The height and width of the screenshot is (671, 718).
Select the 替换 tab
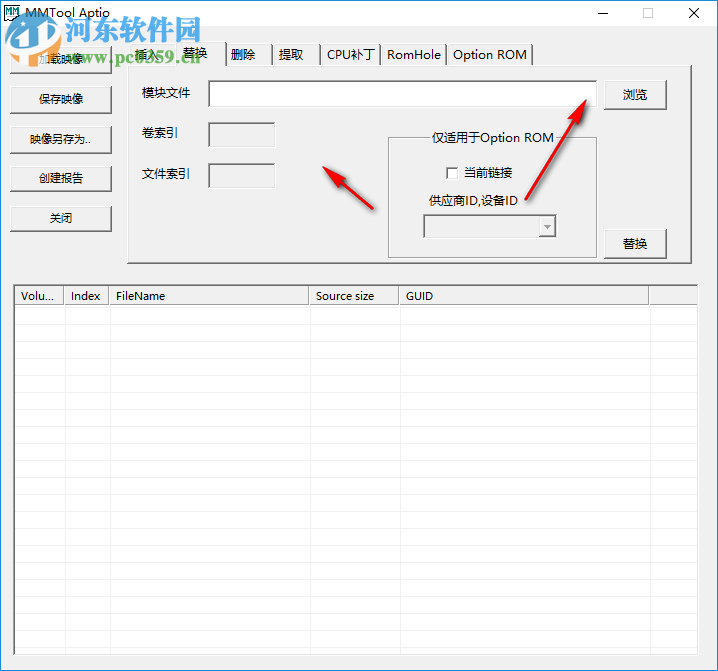(x=200, y=54)
